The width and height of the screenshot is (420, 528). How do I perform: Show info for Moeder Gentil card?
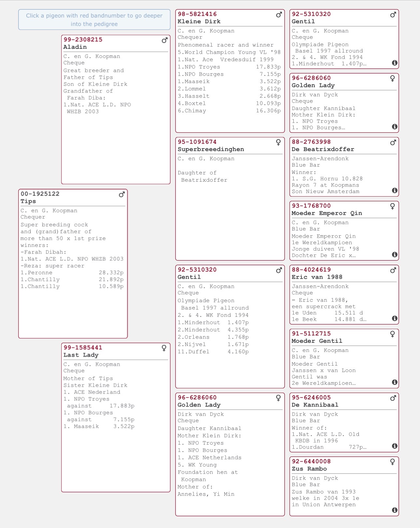pos(395,382)
